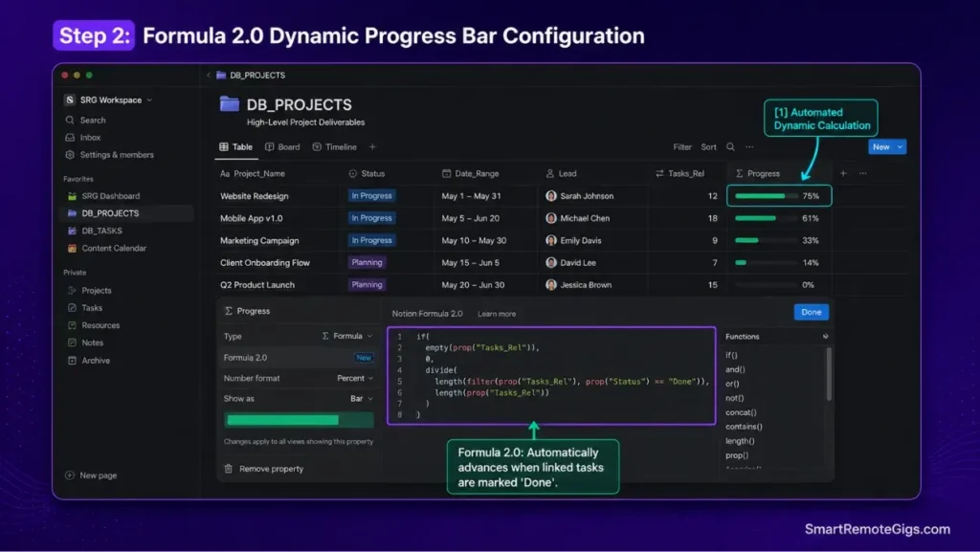Viewport: 980px width, 552px height.
Task: Click Q2 Product Launch Planning tag
Action: point(367,285)
